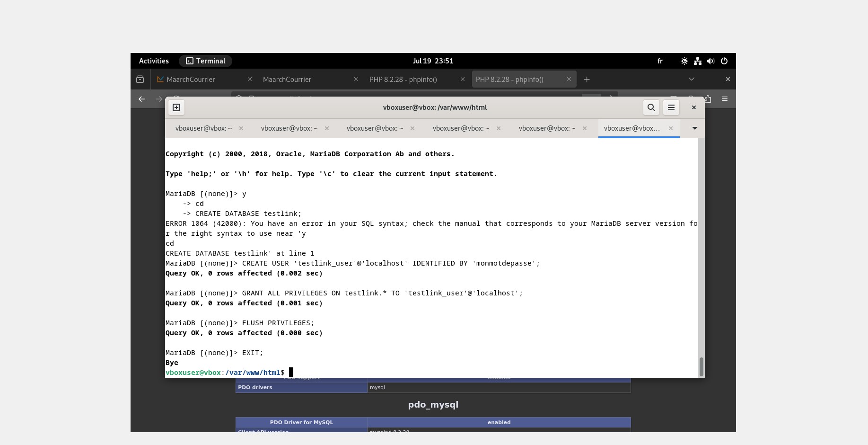868x445 pixels.
Task: Click the network icon in system tray
Action: tap(697, 61)
